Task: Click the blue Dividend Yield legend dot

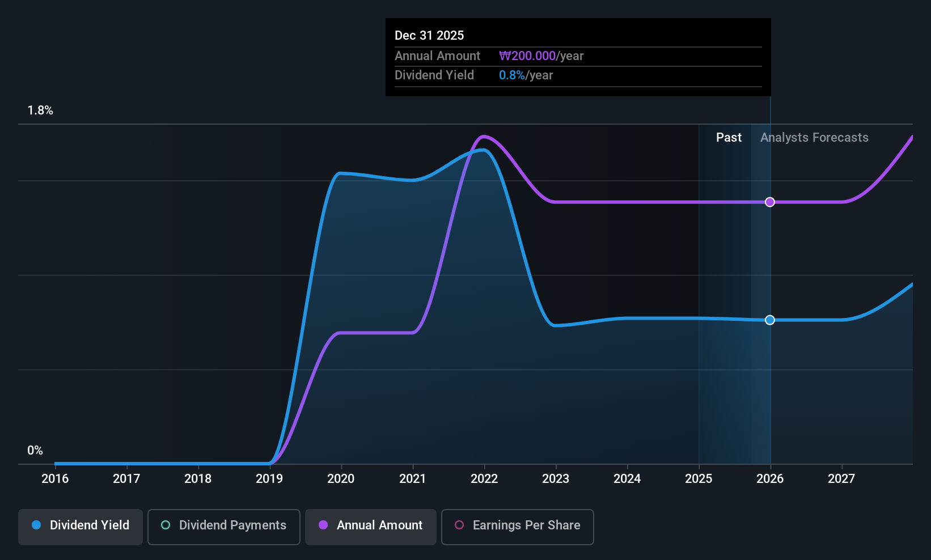Action: [x=36, y=525]
